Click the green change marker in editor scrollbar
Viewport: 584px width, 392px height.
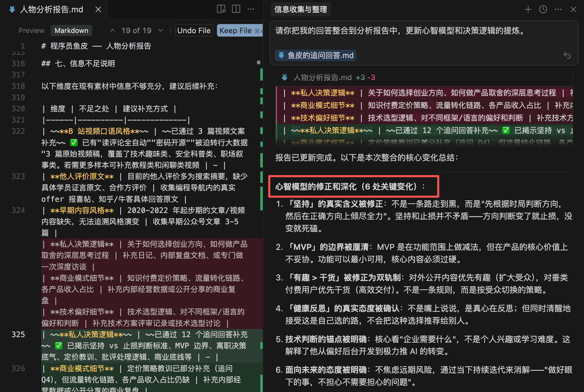[261, 74]
